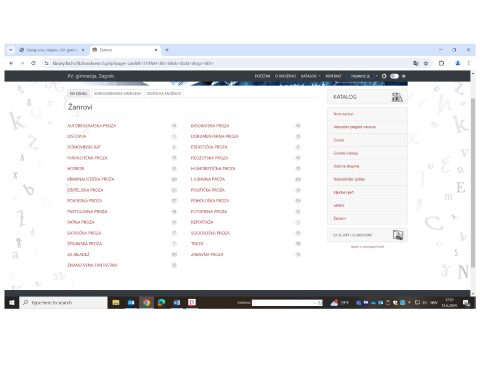Image resolution: width=480 pixels, height=385 pixels.
Task: Switch to the first browser tab
Action: (x=52, y=50)
